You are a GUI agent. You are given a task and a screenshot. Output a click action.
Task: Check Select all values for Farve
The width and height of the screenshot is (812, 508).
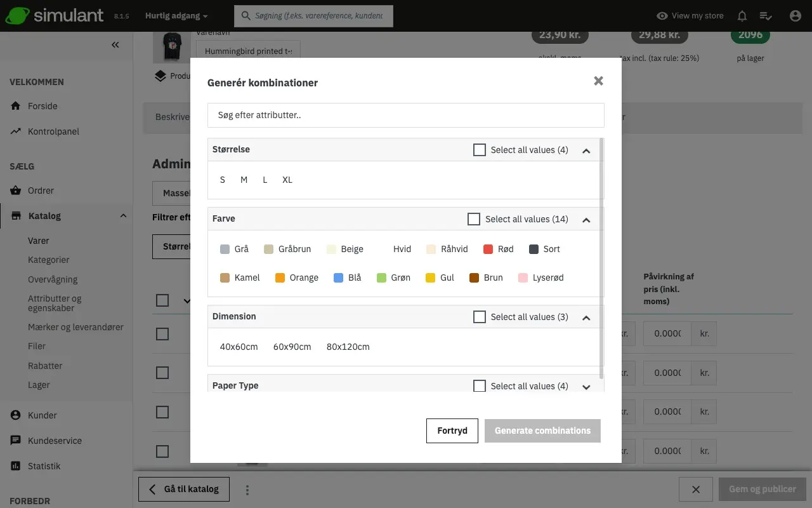pos(474,219)
